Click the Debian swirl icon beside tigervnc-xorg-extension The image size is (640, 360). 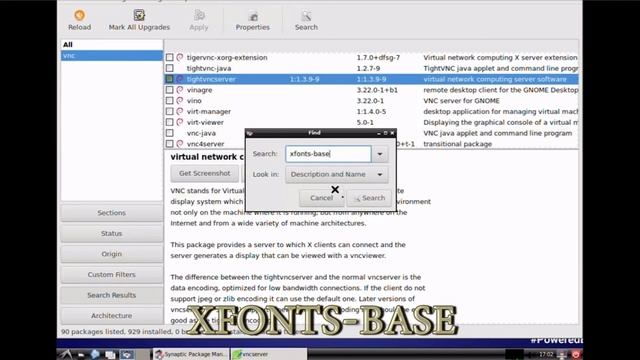pyautogui.click(x=180, y=58)
